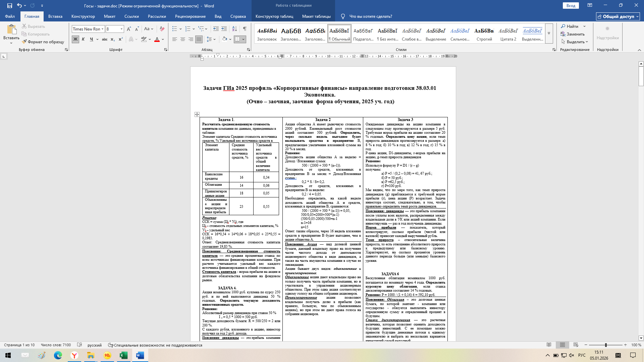Click the red font color swatch
The height and width of the screenshot is (362, 644).
pos(157,40)
